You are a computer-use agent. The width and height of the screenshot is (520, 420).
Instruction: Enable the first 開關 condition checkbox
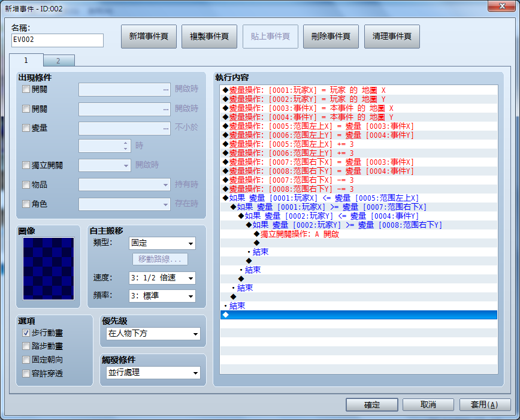coord(26,89)
